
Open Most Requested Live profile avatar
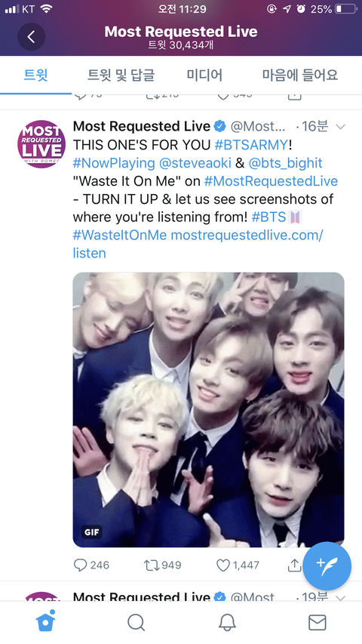click(41, 144)
